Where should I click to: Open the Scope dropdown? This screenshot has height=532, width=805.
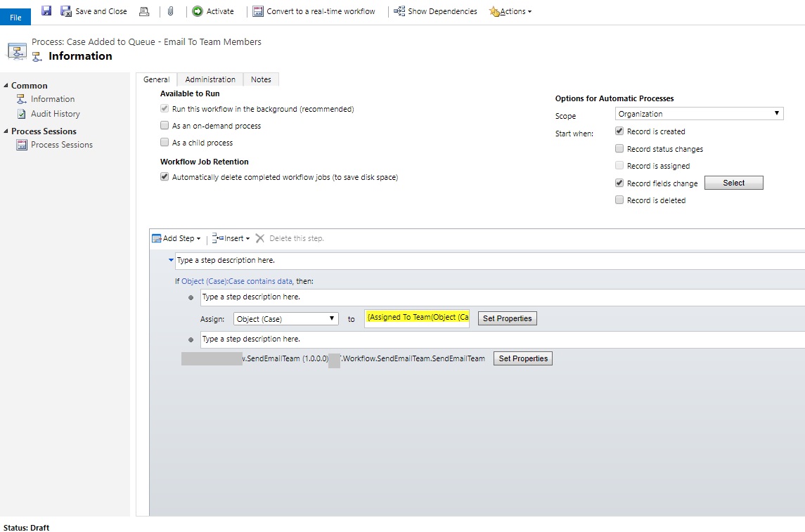698,113
